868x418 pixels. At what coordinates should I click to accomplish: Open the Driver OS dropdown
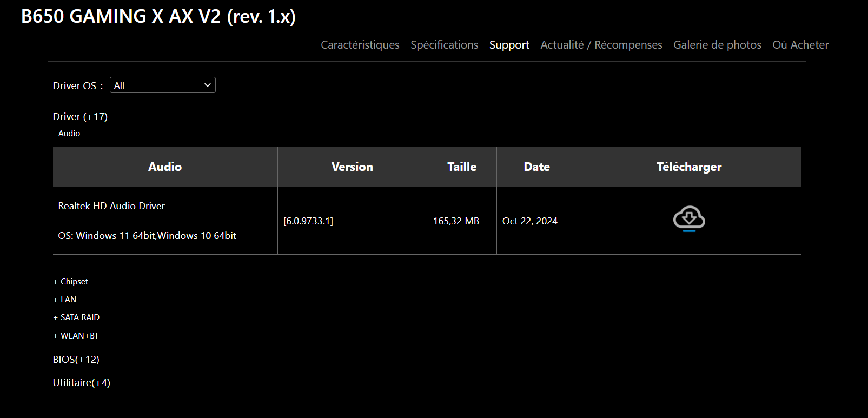click(x=163, y=85)
